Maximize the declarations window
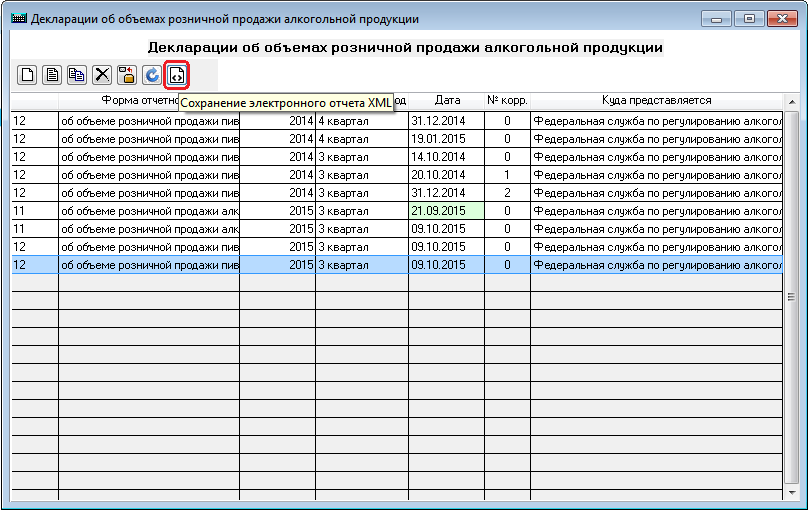This screenshot has width=811, height=513. 749,19
